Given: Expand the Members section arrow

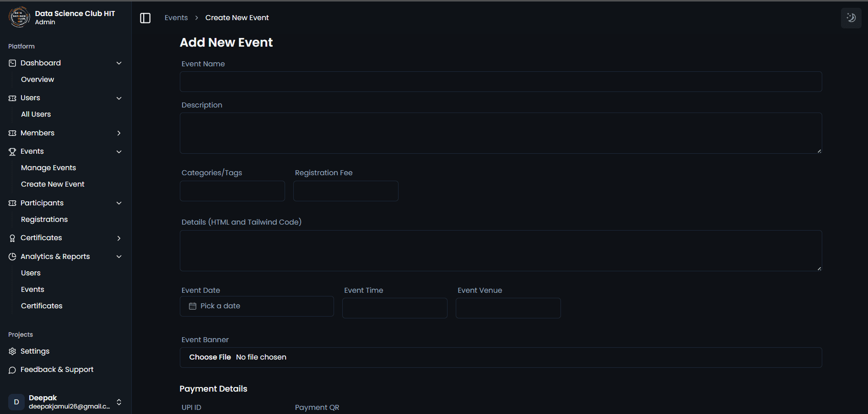Looking at the screenshot, I should pos(119,133).
